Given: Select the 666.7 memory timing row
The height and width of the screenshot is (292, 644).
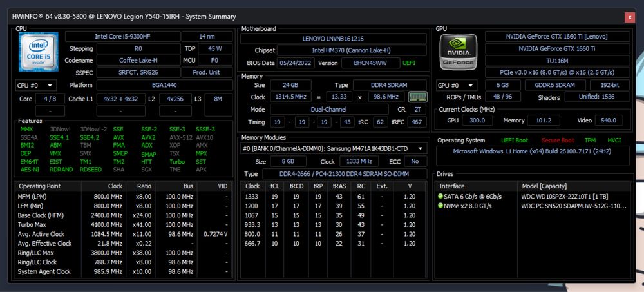Looking at the screenshot, I should tap(334, 244).
